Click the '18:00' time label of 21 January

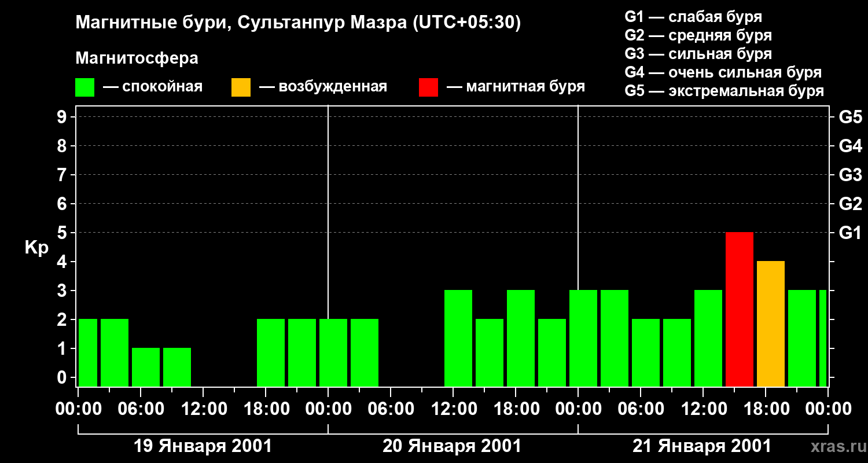tap(766, 409)
